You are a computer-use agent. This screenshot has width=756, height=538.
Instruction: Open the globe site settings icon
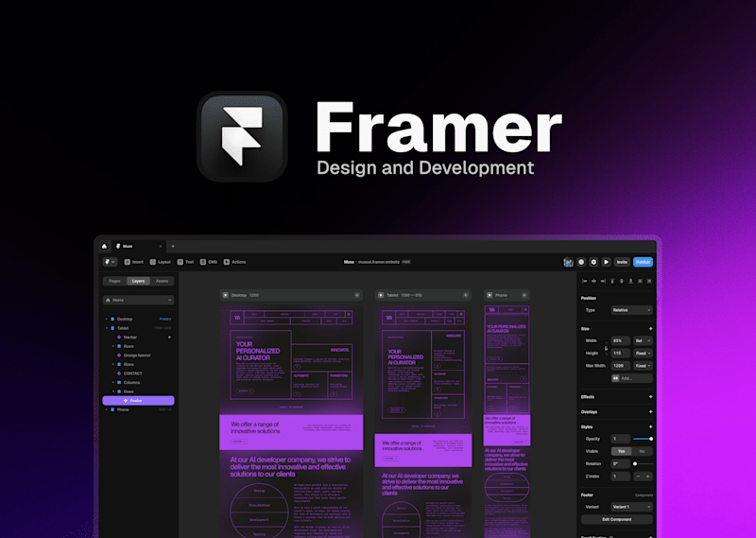(581, 262)
